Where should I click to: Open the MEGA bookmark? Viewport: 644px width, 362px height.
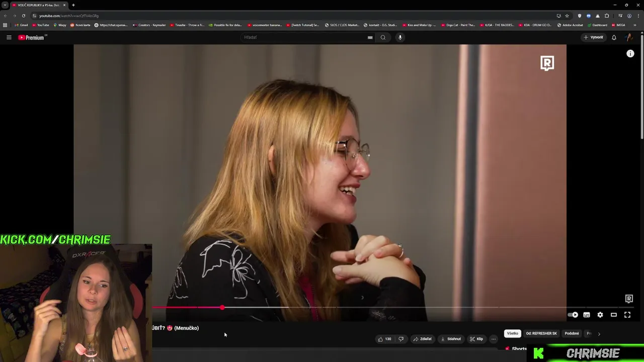click(x=618, y=25)
